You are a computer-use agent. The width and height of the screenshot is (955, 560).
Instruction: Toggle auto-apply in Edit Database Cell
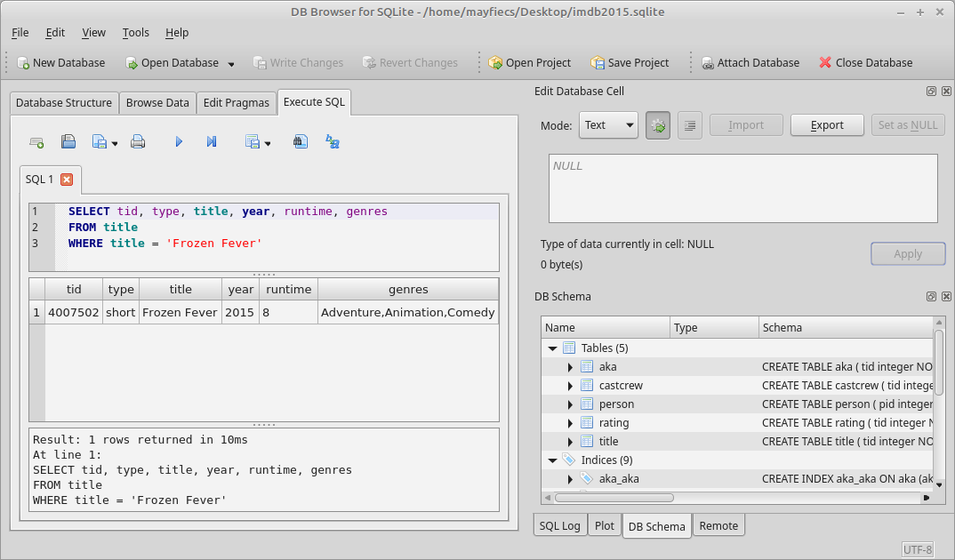pyautogui.click(x=658, y=124)
